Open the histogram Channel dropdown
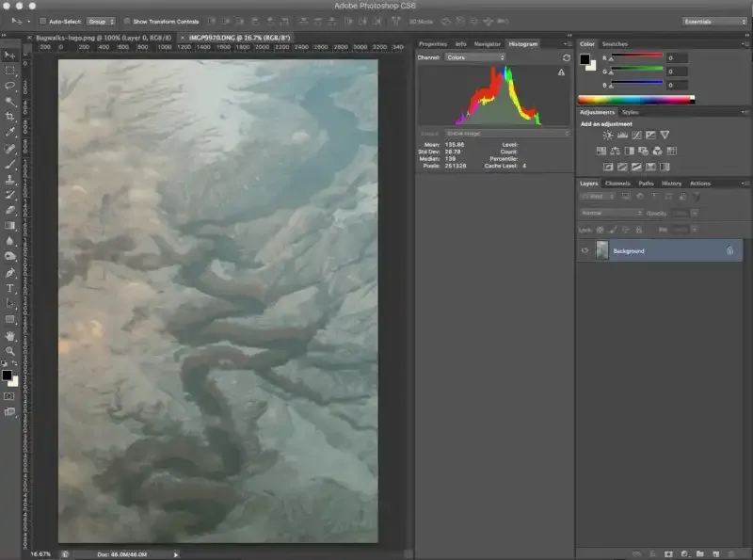Viewport: 753px width, 560px height. (475, 57)
